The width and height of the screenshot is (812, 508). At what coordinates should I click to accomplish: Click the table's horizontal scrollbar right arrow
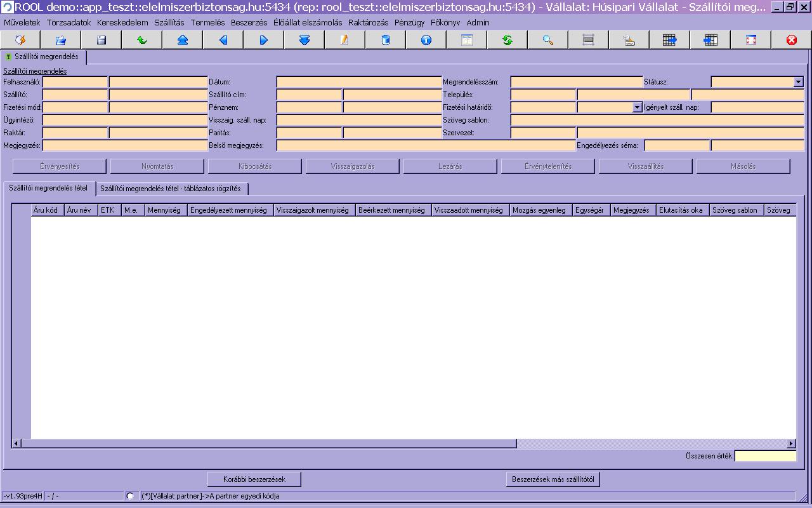[x=791, y=443]
